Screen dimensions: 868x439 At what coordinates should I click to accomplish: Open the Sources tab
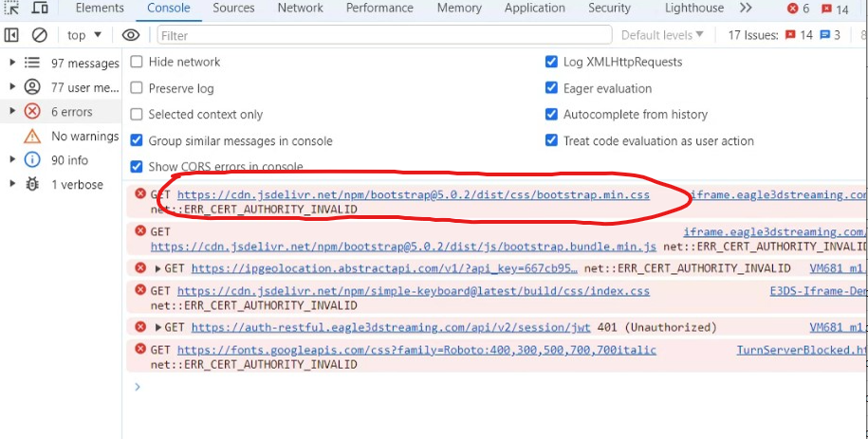pos(233,8)
